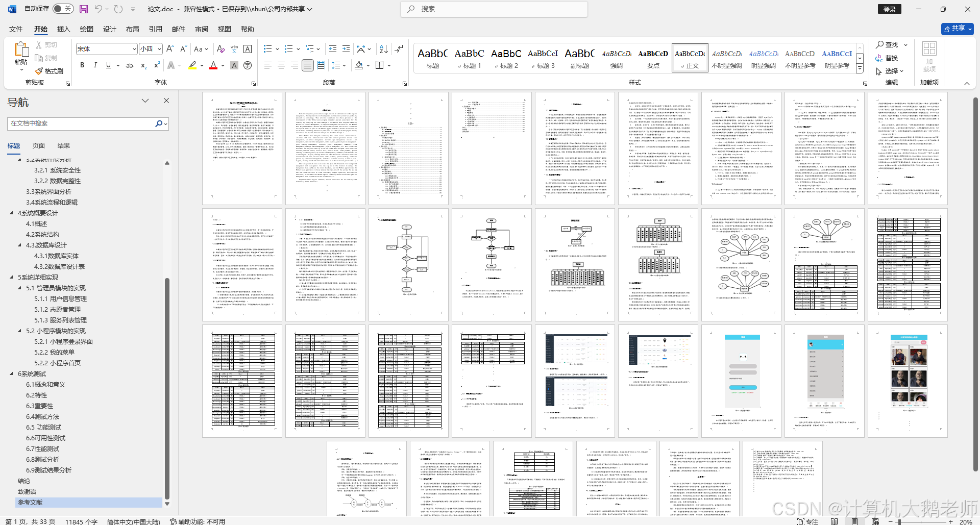Sort text with the A-Z sort icon
The image size is (980, 525).
384,48
